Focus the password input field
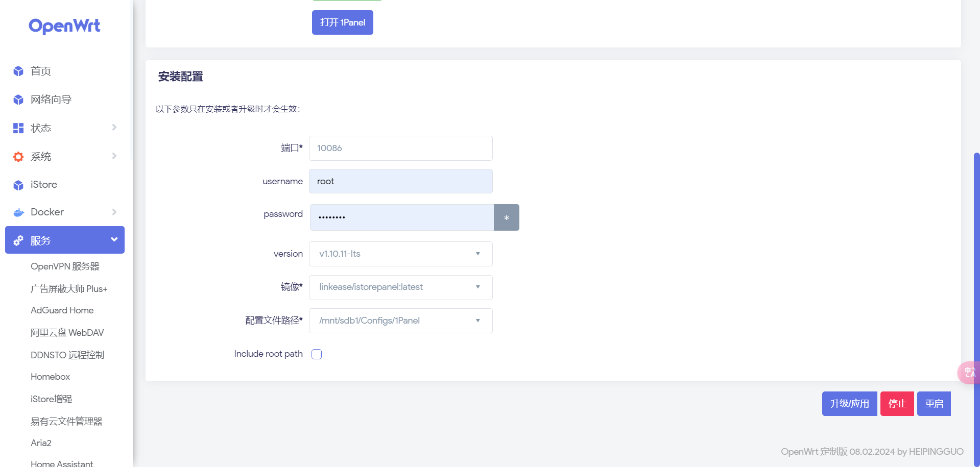The image size is (980, 467). coord(402,217)
